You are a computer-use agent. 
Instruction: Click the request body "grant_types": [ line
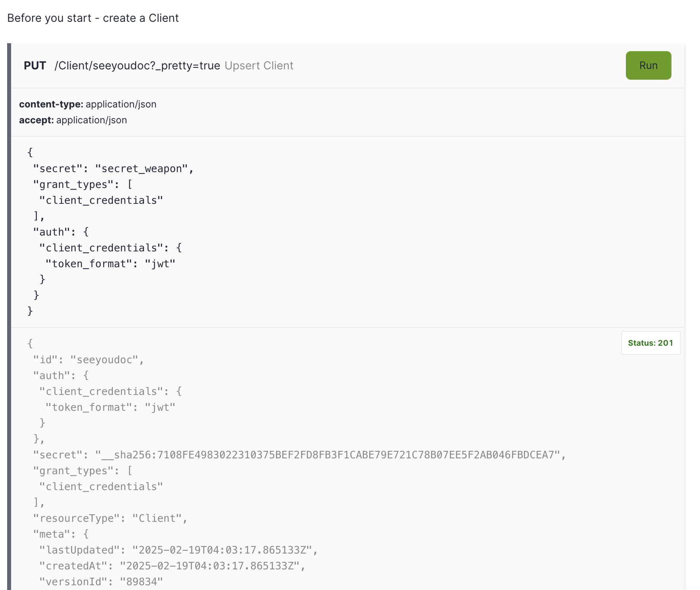pos(82,184)
